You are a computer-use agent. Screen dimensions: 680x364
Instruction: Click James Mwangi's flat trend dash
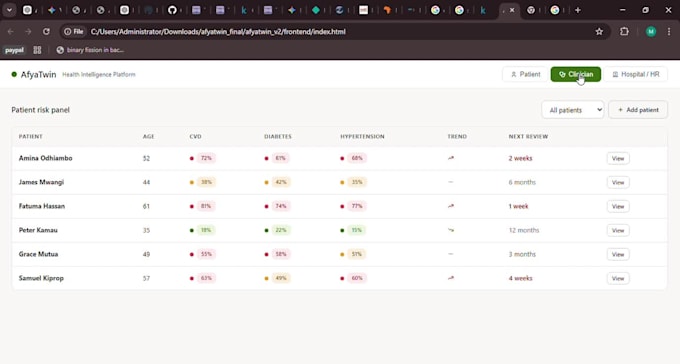point(451,182)
